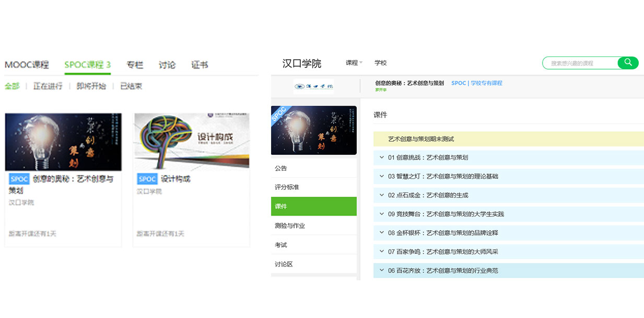Click the search field 搜索感兴趣的课程
The height and width of the screenshot is (318, 644).
[580, 63]
